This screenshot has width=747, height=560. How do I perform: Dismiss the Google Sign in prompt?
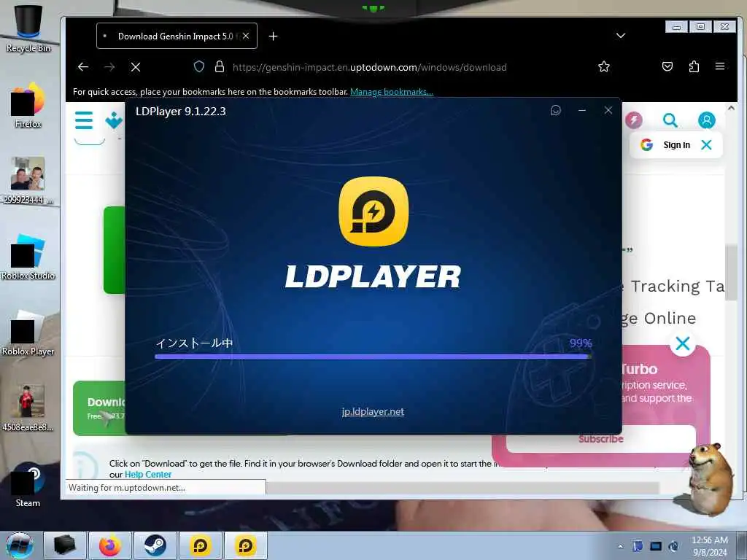pos(706,145)
